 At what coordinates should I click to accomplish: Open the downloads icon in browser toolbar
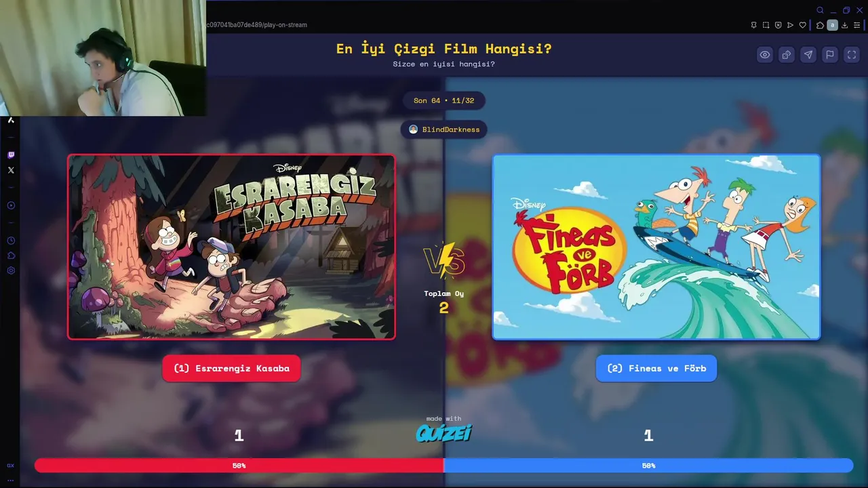pyautogui.click(x=844, y=25)
